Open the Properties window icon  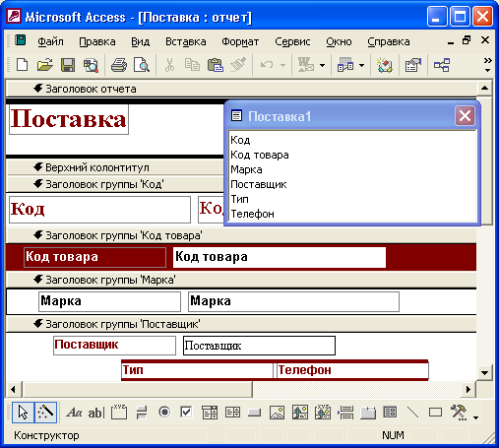click(x=412, y=65)
